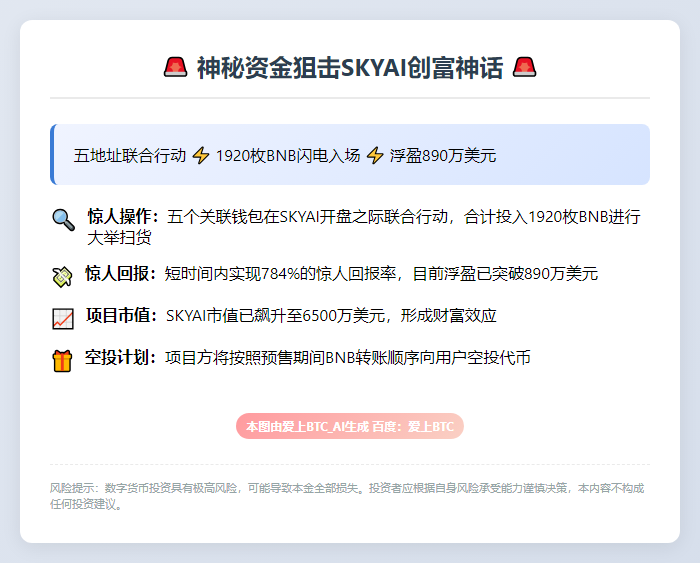Click the lightning bolt before 1920枚BNB闪电入场
The width and height of the screenshot is (700, 563).
pyautogui.click(x=201, y=155)
